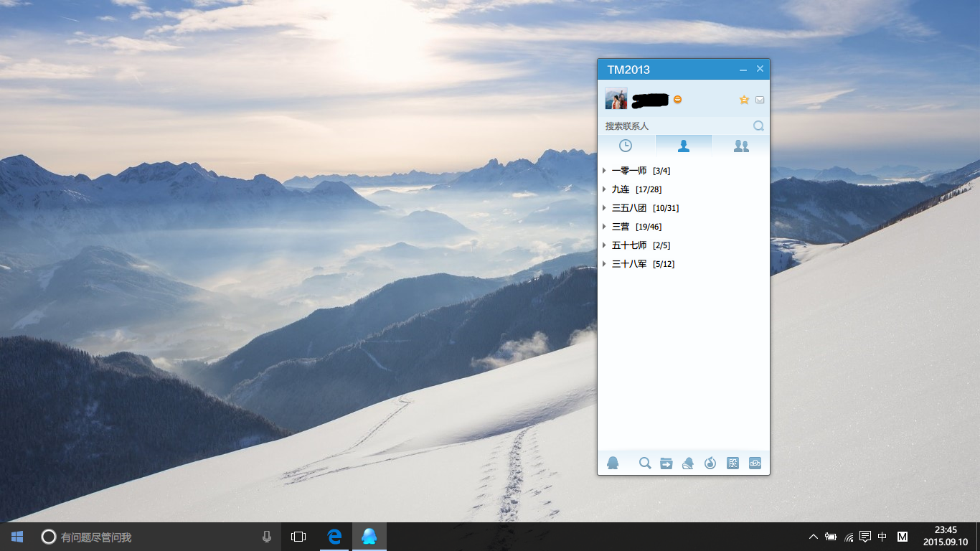Open the stock (股) app icon
The height and width of the screenshot is (551, 980).
tap(732, 463)
